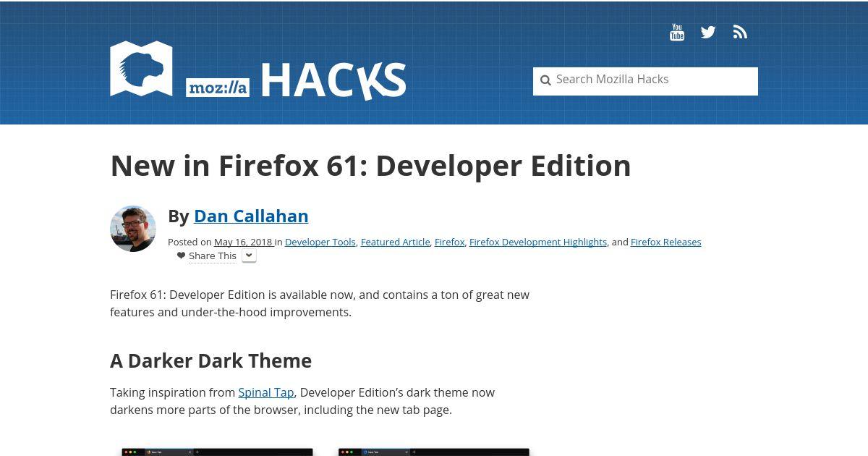Click the heart icon beside Share This
Screen dimensions: 868x456
[181, 256]
